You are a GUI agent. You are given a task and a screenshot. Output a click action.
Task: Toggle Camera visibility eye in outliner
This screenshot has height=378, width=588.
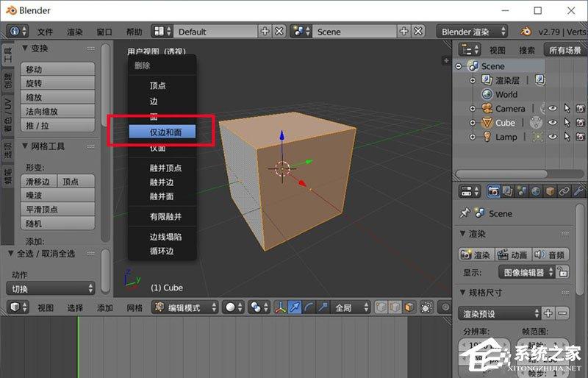(553, 109)
